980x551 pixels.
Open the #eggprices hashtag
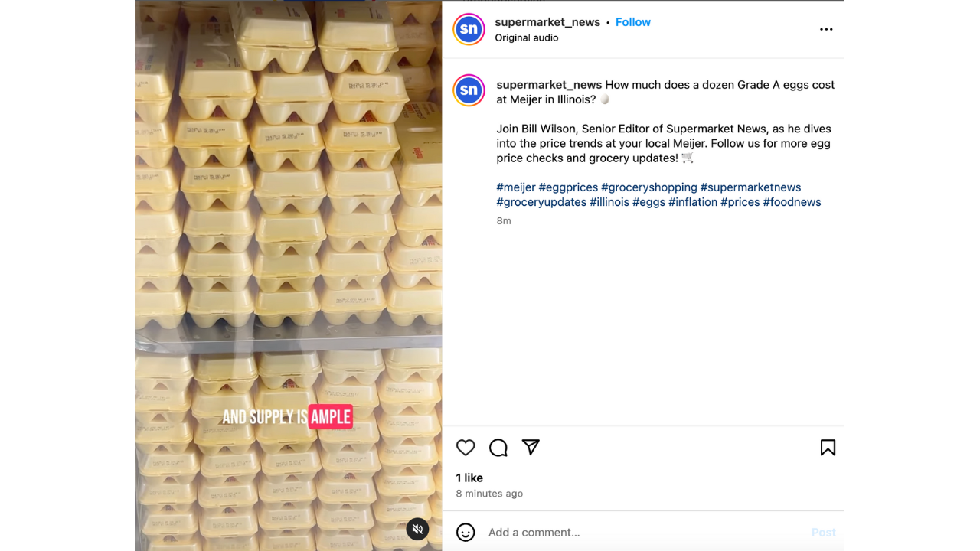pyautogui.click(x=569, y=187)
